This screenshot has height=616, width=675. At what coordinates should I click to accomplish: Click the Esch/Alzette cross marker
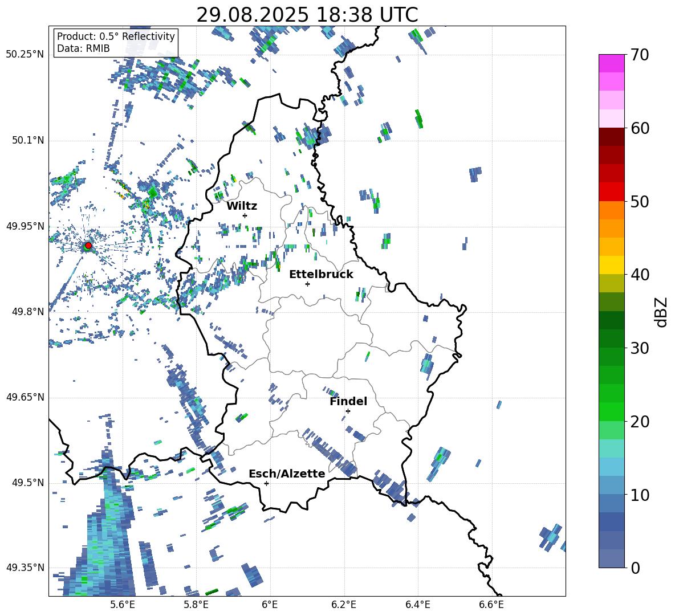click(x=266, y=483)
